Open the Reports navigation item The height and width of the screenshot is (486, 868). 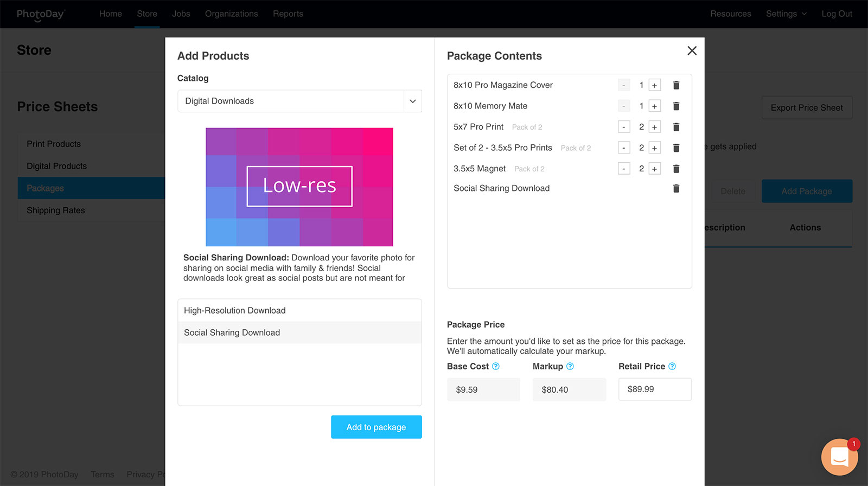(x=288, y=14)
